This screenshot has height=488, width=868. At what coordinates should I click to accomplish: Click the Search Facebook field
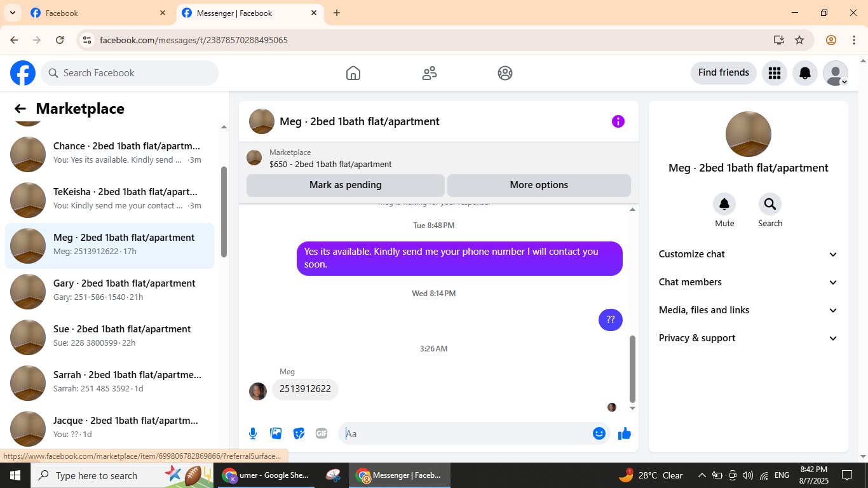(x=130, y=73)
